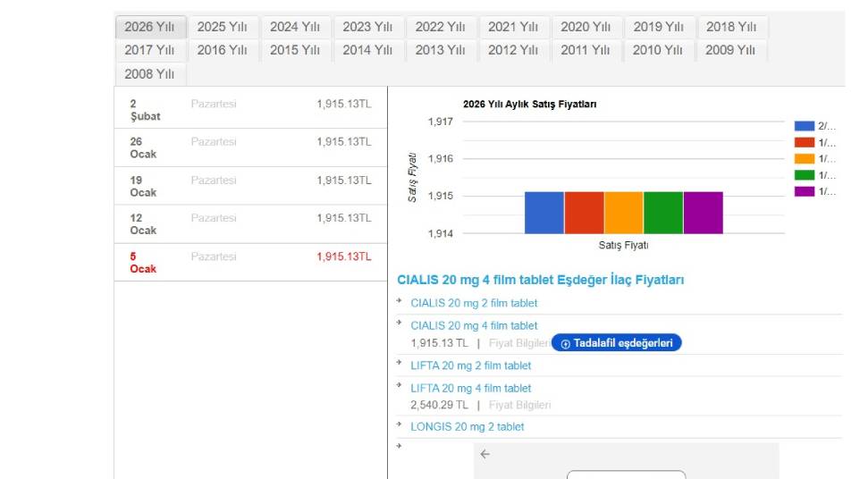Click the 19 Ocak price row
Screen dimensions: 868x479
pyautogui.click(x=250, y=186)
